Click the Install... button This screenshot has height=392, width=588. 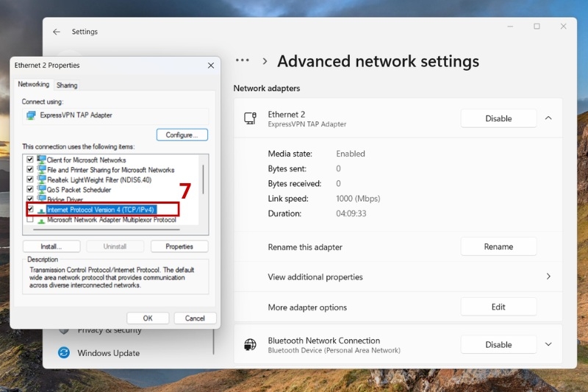pos(51,246)
